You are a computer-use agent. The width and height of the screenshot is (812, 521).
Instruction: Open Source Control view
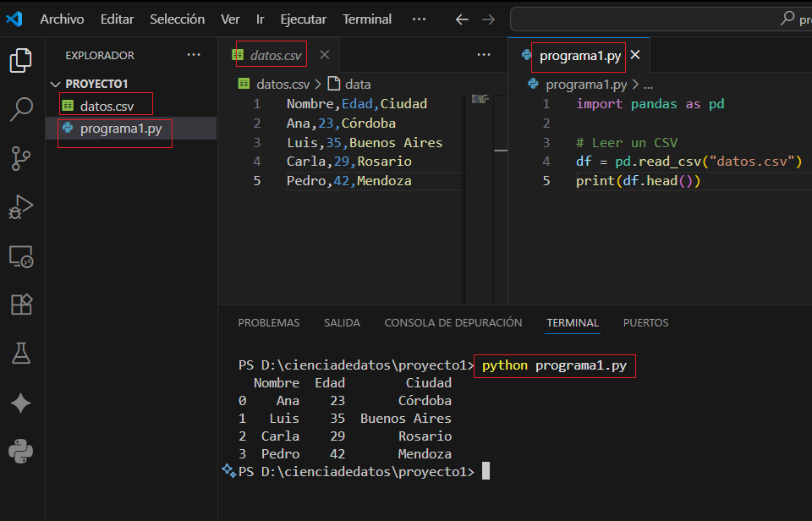click(21, 158)
